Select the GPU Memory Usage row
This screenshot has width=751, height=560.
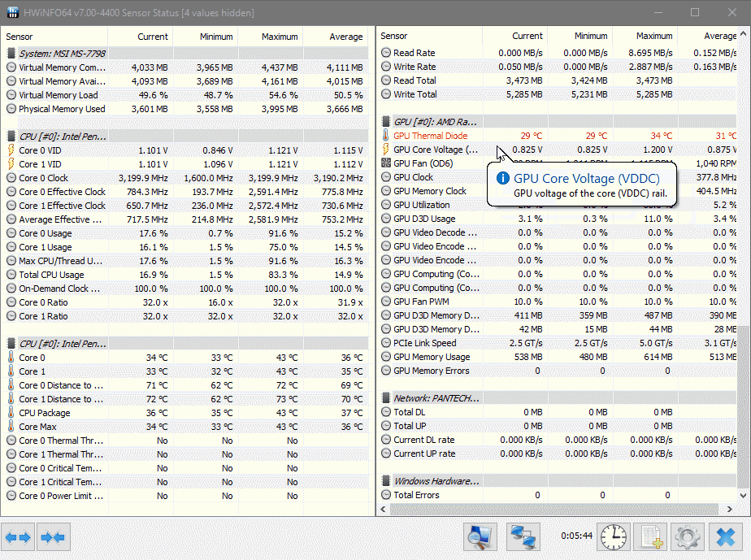pos(557,357)
